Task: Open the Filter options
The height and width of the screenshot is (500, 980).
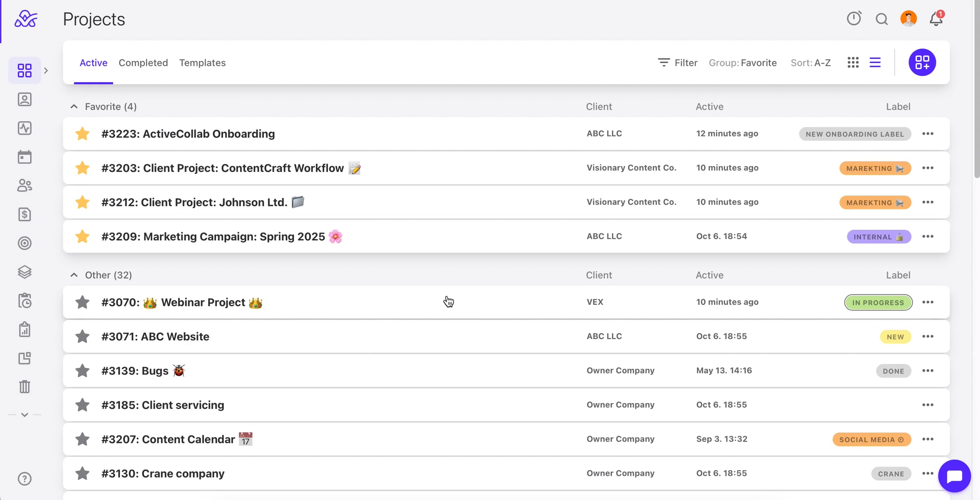Action: point(678,62)
